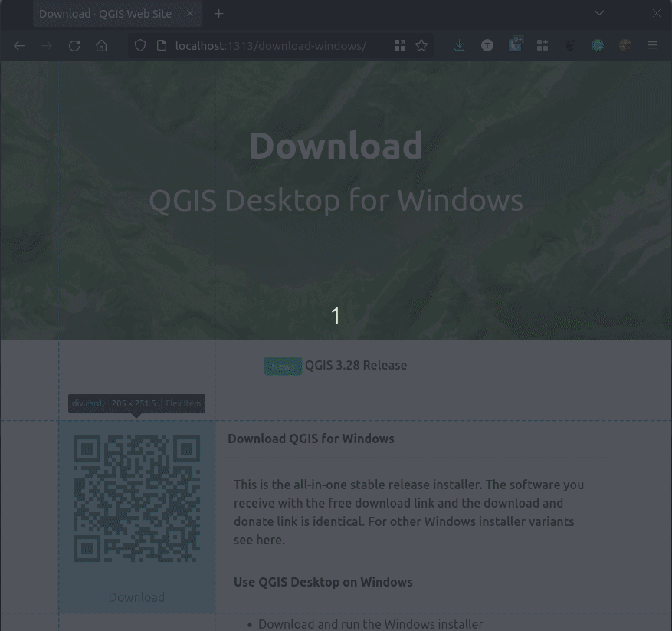This screenshot has height=631, width=672.
Task: Click the GNOME foot extension icon
Action: coord(570,45)
